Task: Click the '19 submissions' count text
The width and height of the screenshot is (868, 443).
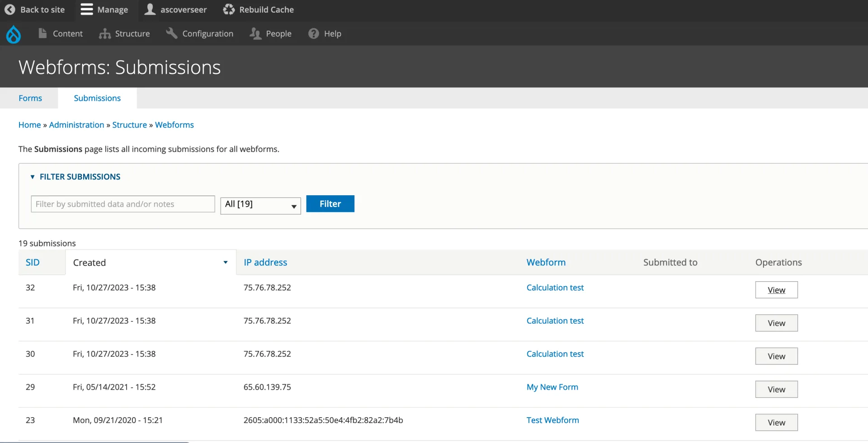Action: (47, 243)
